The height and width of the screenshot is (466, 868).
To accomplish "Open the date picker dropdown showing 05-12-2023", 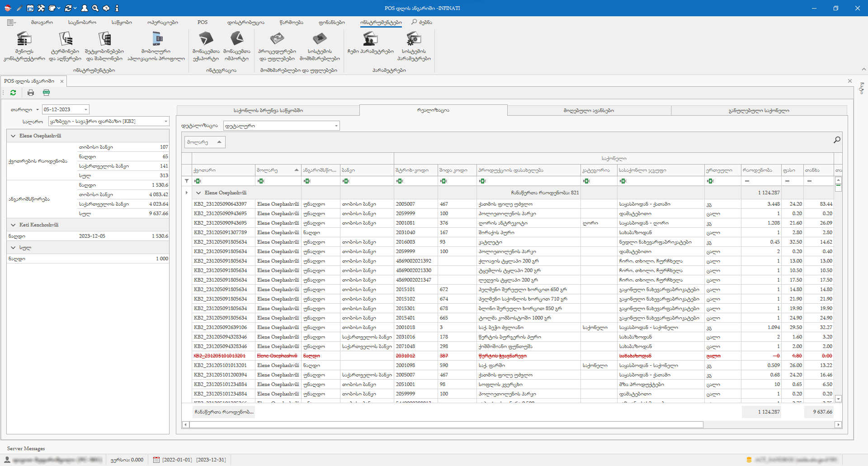I will [x=85, y=110].
